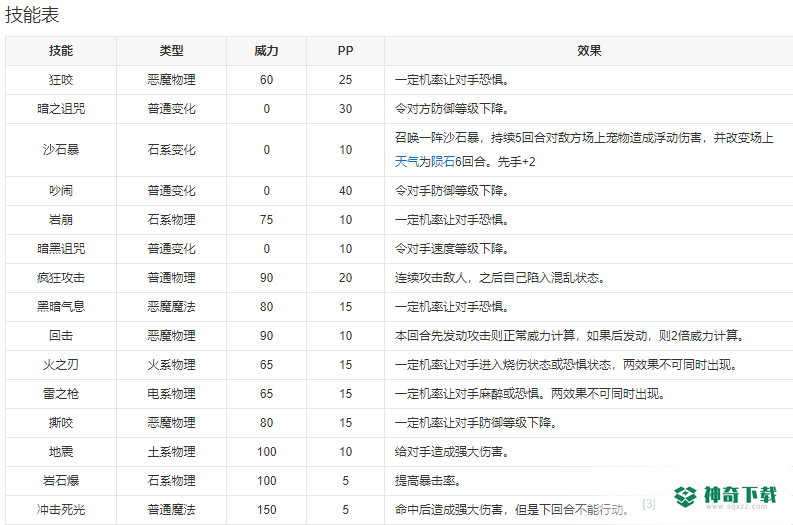The image size is (793, 525).
Task: Click PP value 30 for 暗之诅咒
Action: tap(345, 109)
